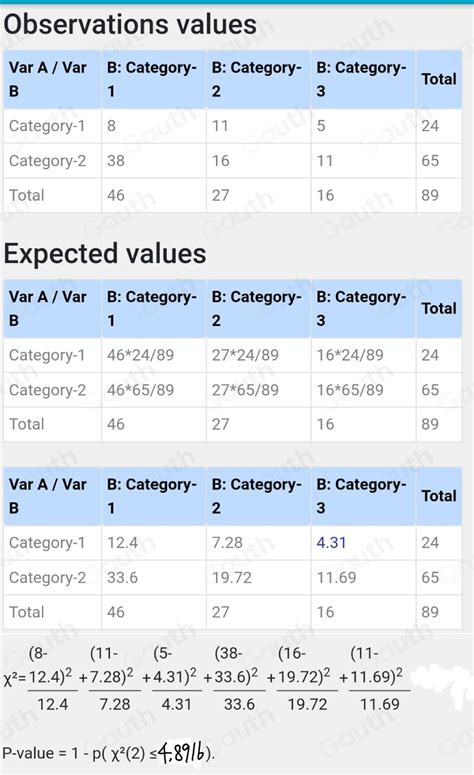Select the Observations values heading

pyautogui.click(x=130, y=24)
